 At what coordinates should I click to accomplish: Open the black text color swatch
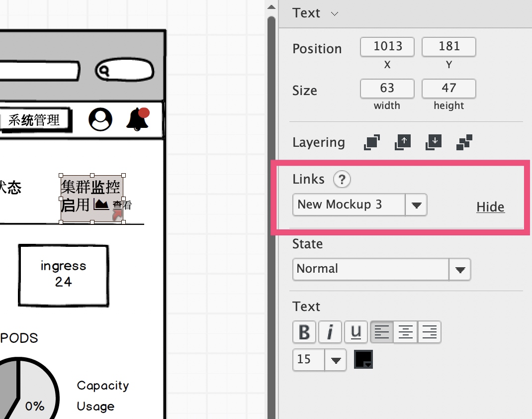(x=363, y=359)
